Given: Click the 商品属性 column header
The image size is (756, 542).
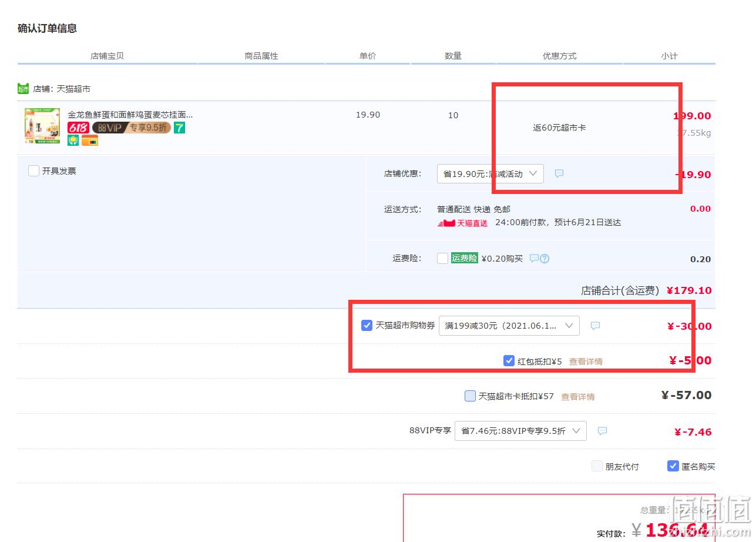Looking at the screenshot, I should (x=261, y=56).
